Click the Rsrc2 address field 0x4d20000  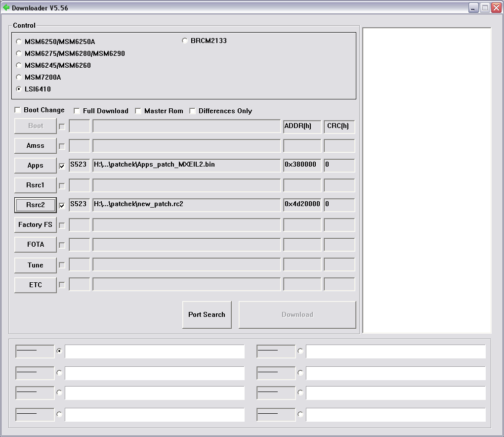302,205
